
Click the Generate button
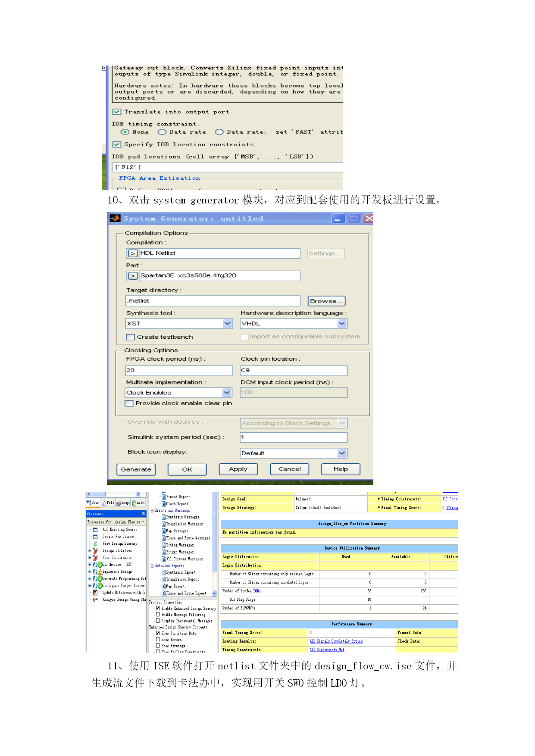click(x=136, y=469)
